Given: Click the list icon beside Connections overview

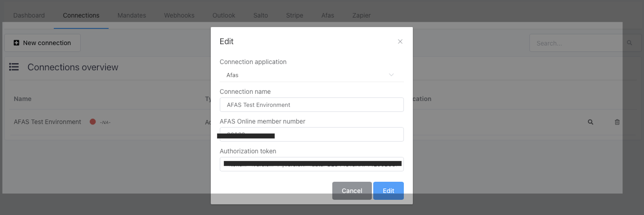Looking at the screenshot, I should (14, 67).
